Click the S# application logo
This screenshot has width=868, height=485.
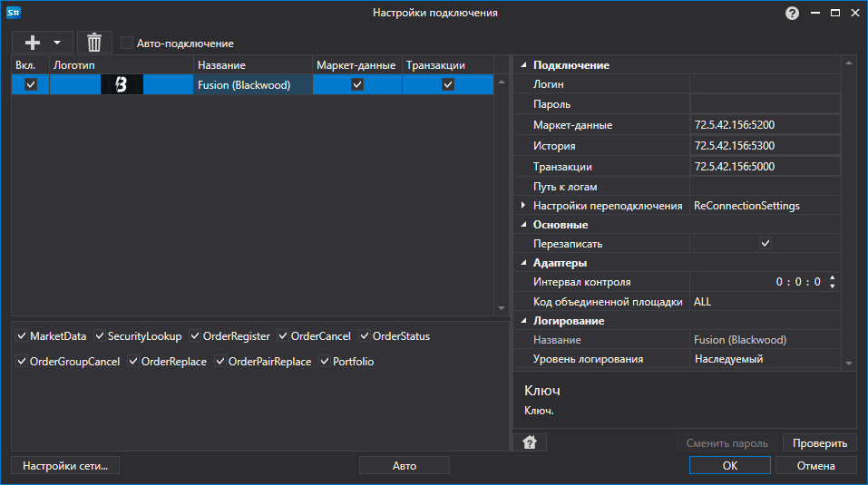14,12
